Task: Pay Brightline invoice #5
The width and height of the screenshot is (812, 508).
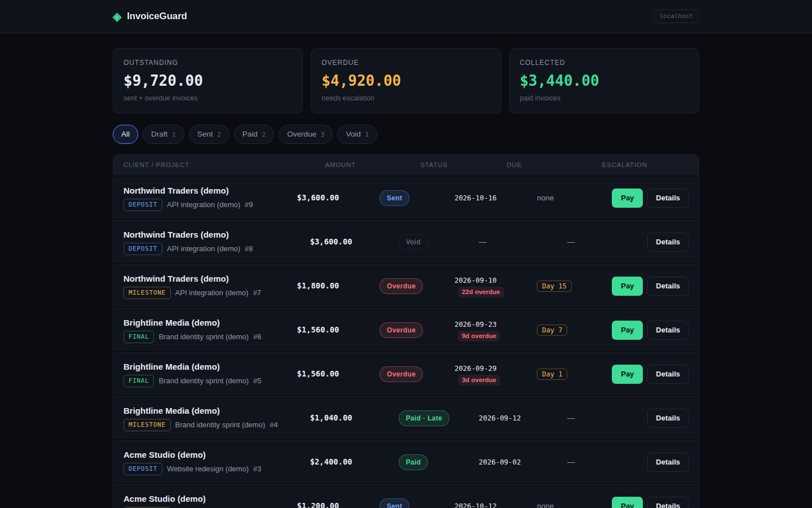Action: coord(627,374)
